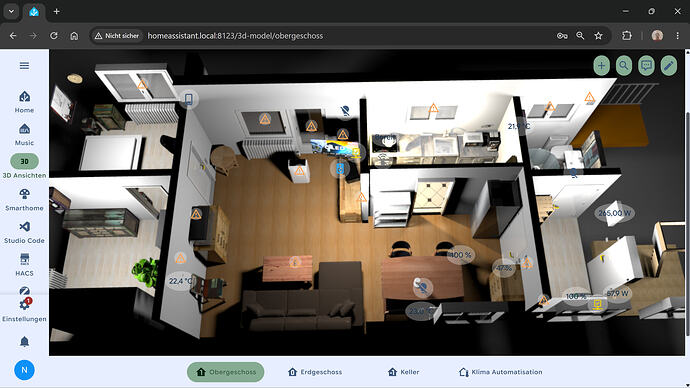Open the extensions puzzle icon

(x=627, y=36)
